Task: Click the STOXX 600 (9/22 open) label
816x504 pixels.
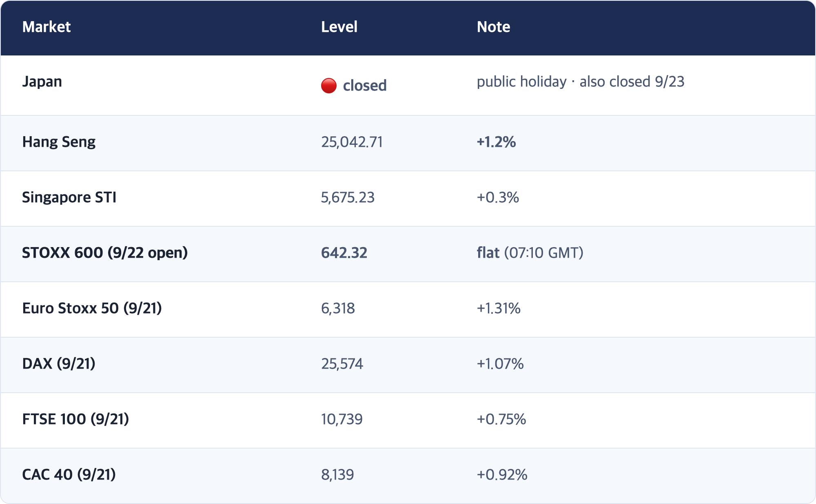Action: click(x=105, y=253)
